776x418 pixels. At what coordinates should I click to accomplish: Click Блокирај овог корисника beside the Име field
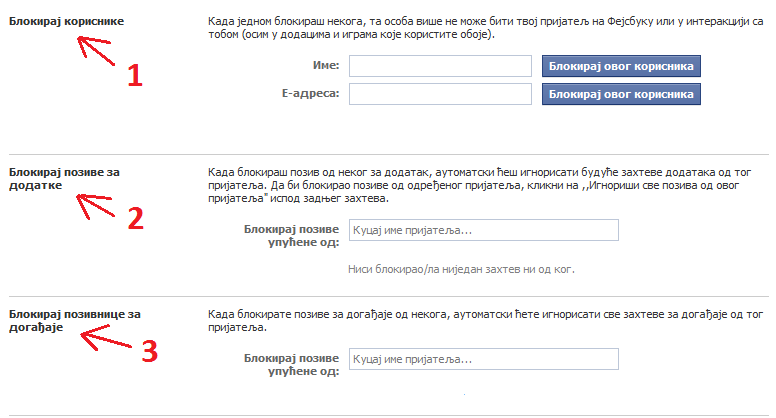621,66
